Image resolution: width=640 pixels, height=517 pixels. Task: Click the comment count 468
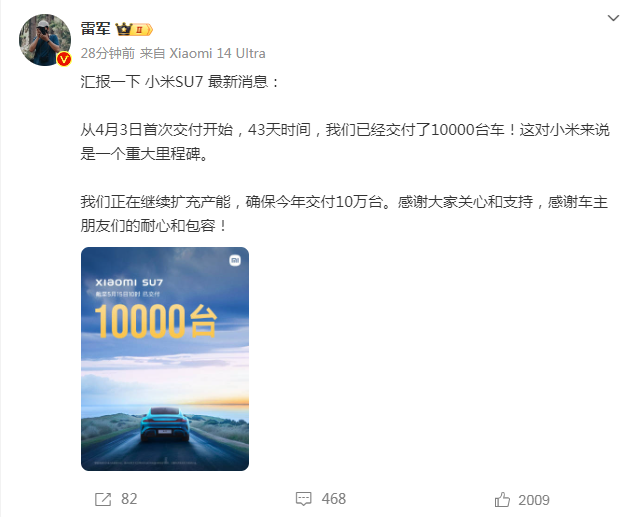[x=333, y=499]
